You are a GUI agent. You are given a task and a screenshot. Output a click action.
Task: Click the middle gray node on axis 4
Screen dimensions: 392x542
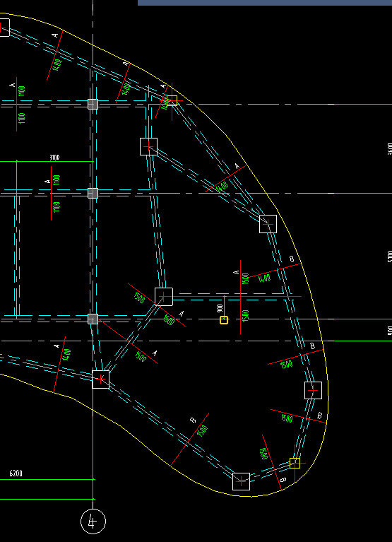click(x=93, y=193)
